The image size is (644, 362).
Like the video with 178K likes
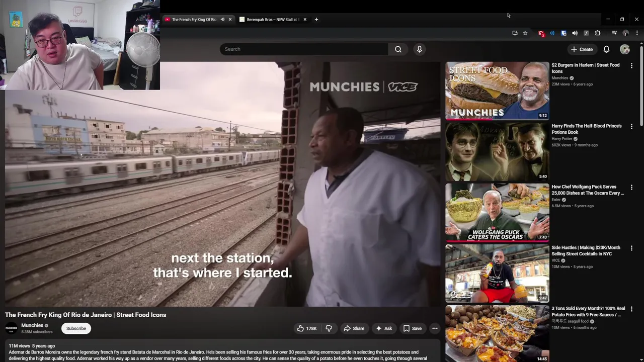point(306,328)
